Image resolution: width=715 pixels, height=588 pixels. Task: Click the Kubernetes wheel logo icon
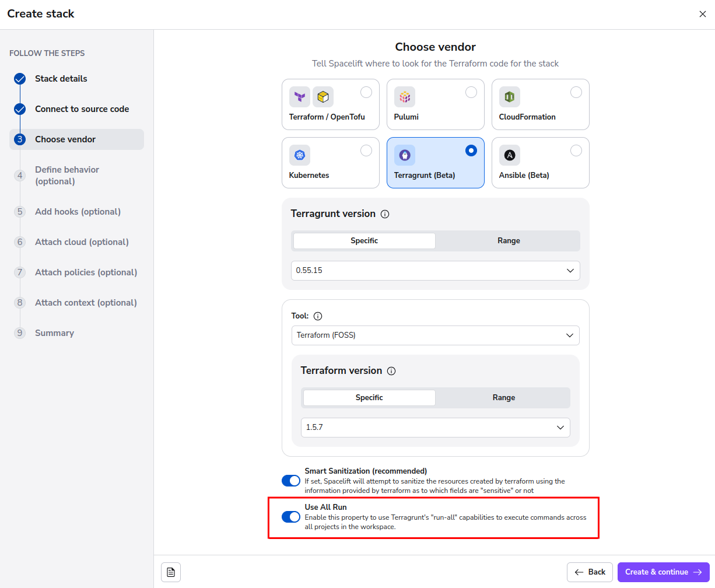300,155
